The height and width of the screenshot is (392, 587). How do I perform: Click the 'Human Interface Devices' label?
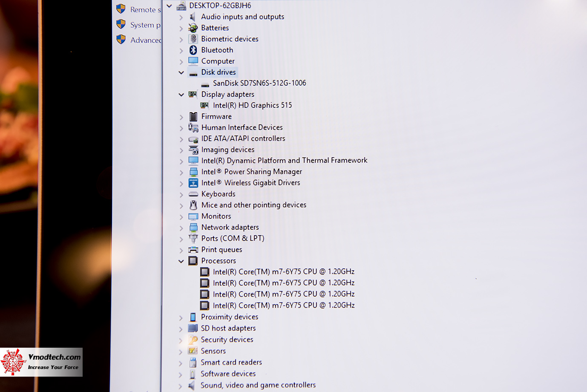pyautogui.click(x=242, y=127)
